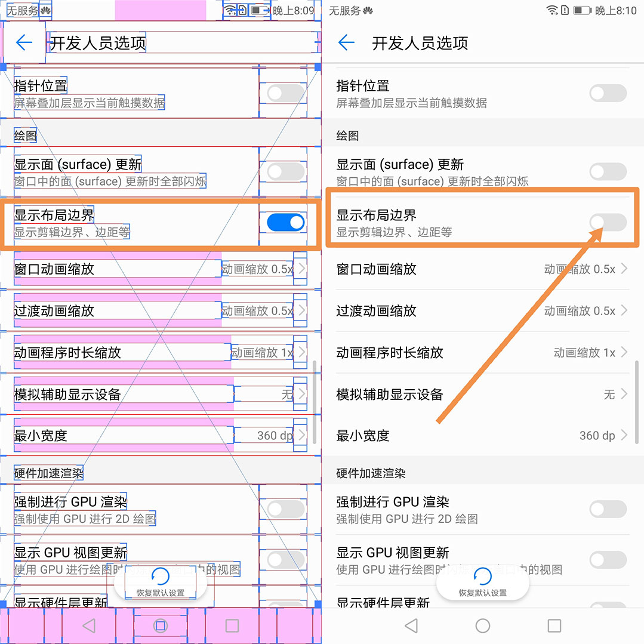Turn on 强制进行 GPU 渲染 on the right screen

tap(608, 509)
